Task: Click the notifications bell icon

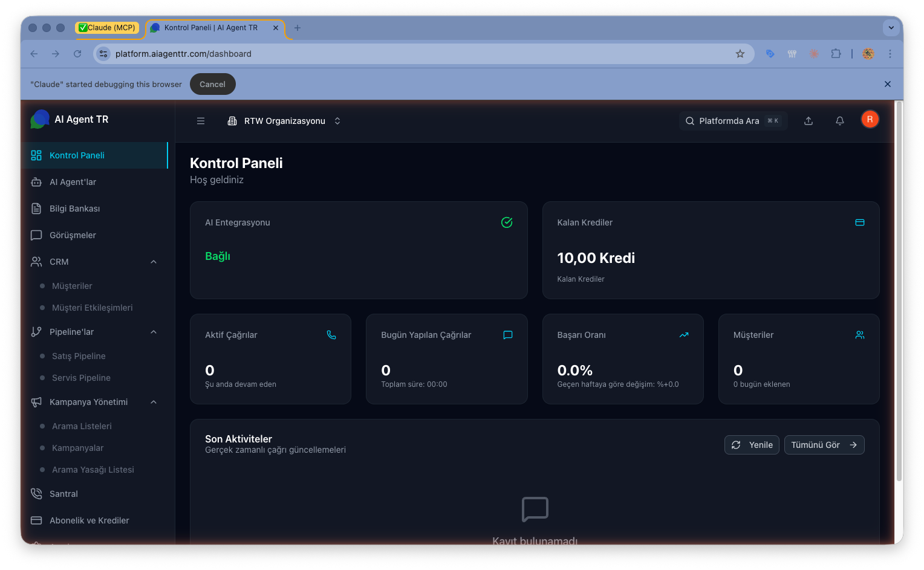Action: (839, 120)
